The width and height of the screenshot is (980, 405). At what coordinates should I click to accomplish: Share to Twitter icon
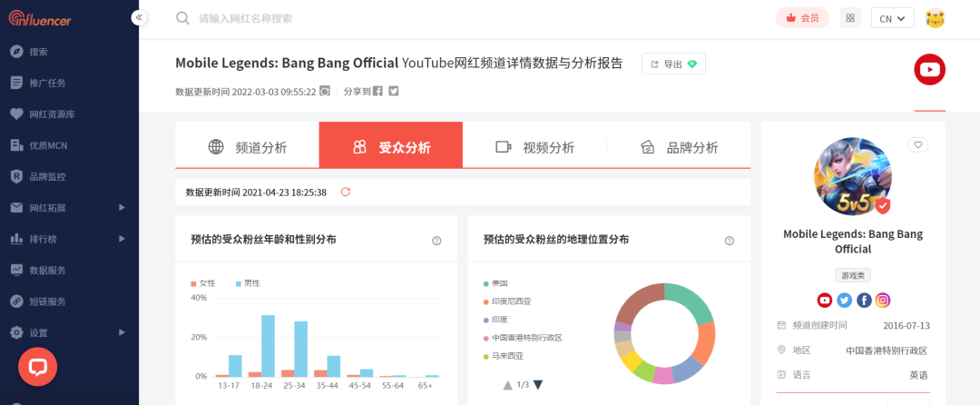coord(394,91)
